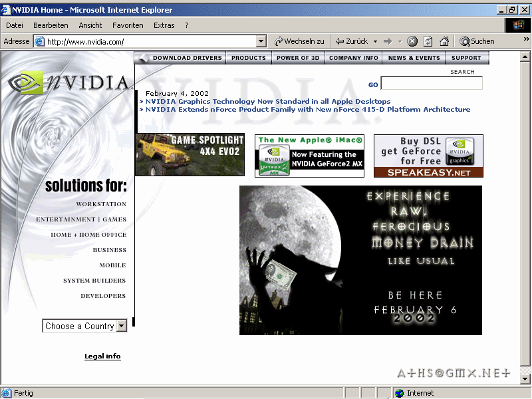This screenshot has height=399, width=532.
Task: Open the Bearbeiten menu
Action: 51,25
